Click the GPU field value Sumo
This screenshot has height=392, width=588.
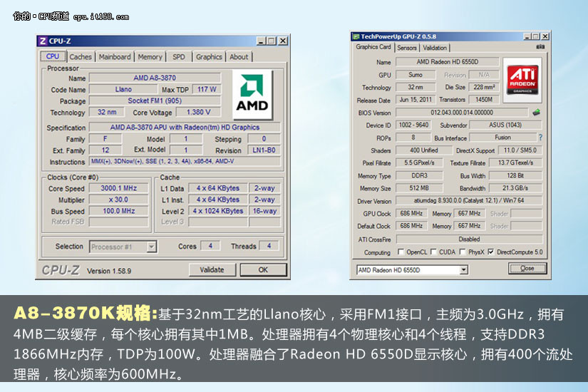click(416, 75)
